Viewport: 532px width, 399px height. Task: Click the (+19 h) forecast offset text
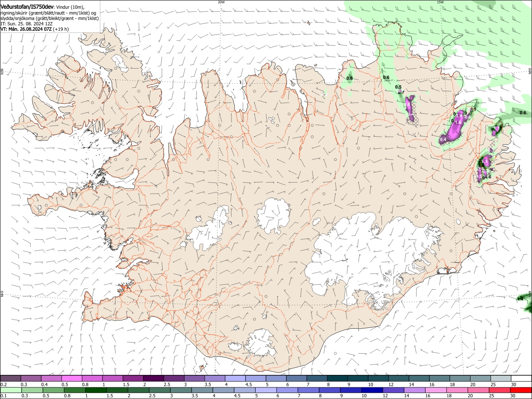(x=61, y=29)
